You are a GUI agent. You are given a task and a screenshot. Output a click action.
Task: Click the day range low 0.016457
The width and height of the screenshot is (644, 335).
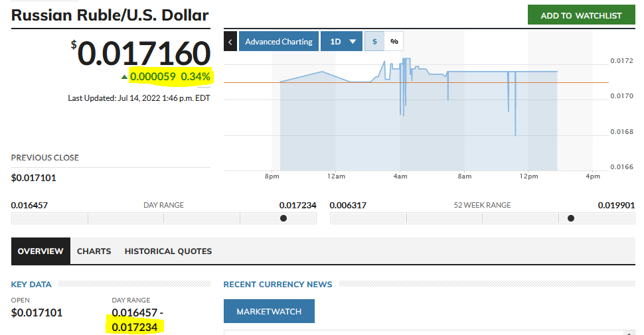point(30,205)
